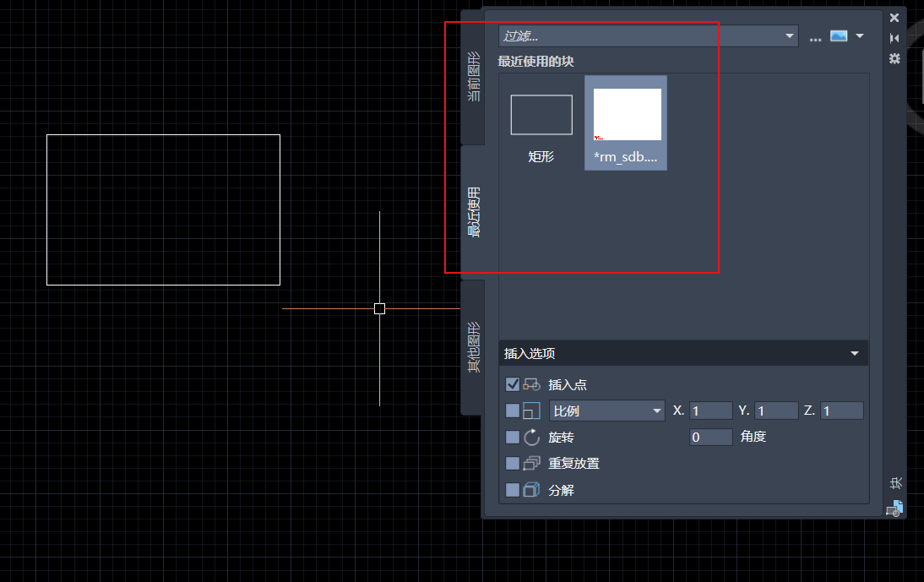Click the rotation icon beside 旋转
924x582 pixels.
coord(531,437)
